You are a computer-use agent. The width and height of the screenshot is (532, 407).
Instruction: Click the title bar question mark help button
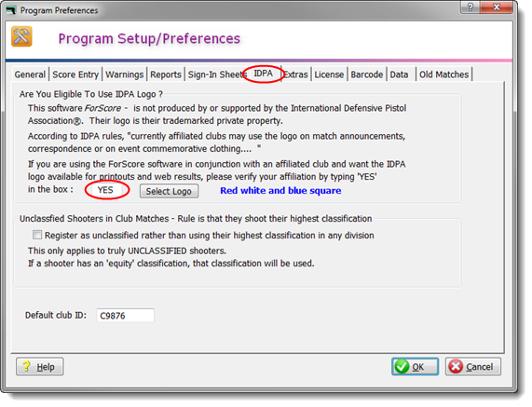tap(471, 7)
